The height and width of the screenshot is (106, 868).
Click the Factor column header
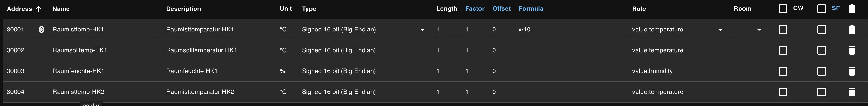[474, 9]
